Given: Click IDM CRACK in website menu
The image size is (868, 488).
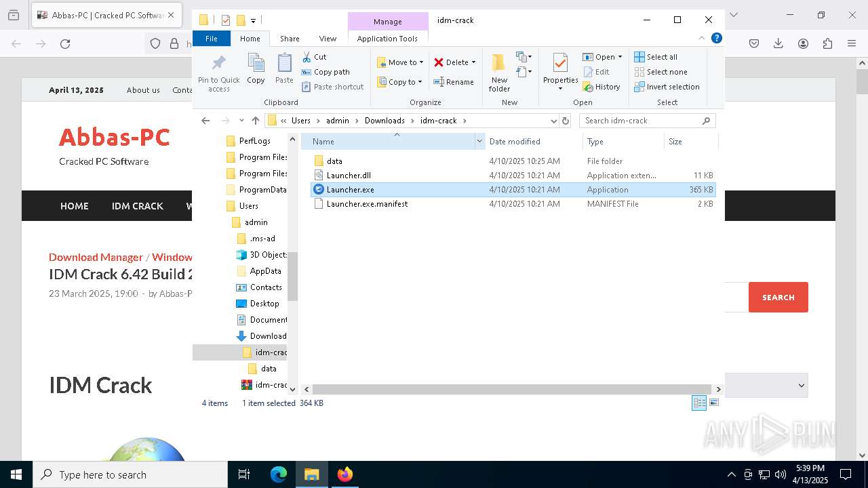Looking at the screenshot, I should coord(138,206).
